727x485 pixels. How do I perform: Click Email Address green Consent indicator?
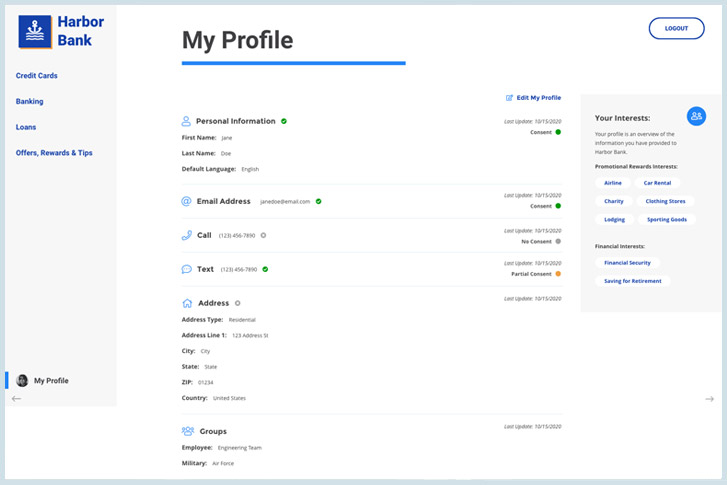click(x=558, y=206)
